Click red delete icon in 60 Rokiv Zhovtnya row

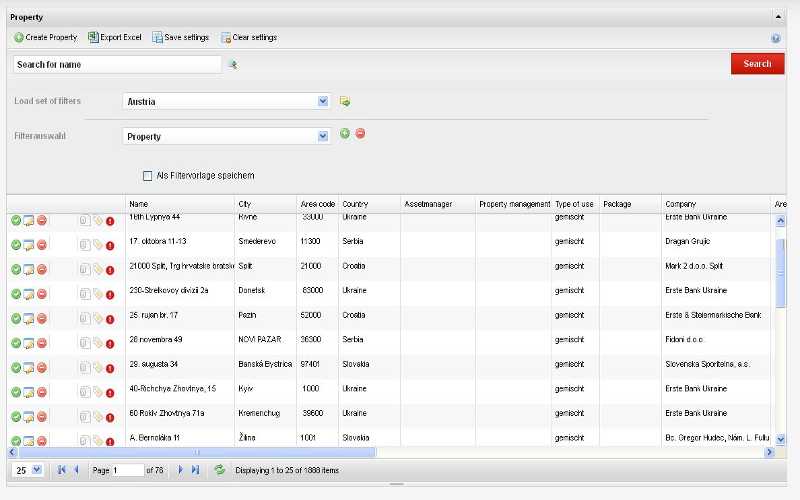tap(42, 416)
